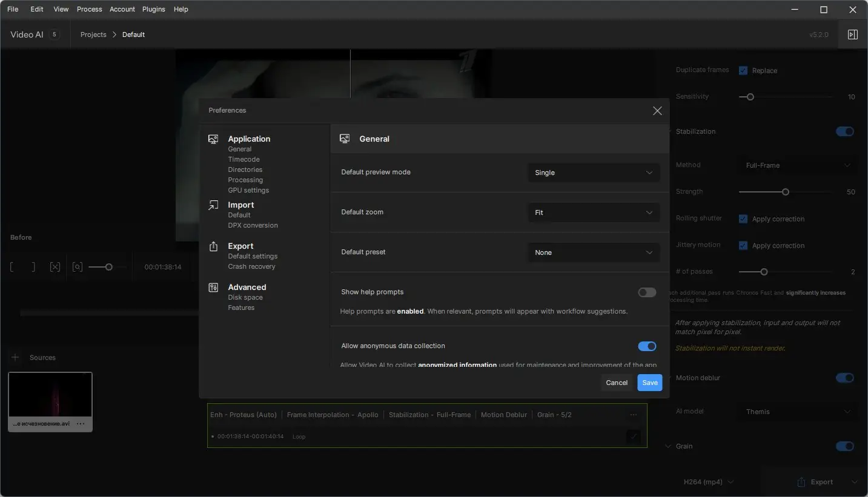
Task: Click the checkmark icon on preview row
Action: (x=634, y=436)
